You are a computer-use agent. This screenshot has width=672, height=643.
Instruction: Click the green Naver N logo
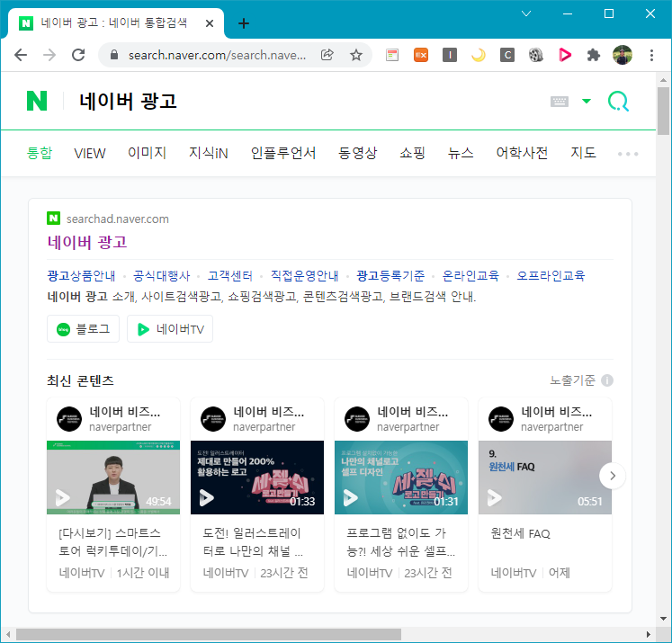click(37, 101)
